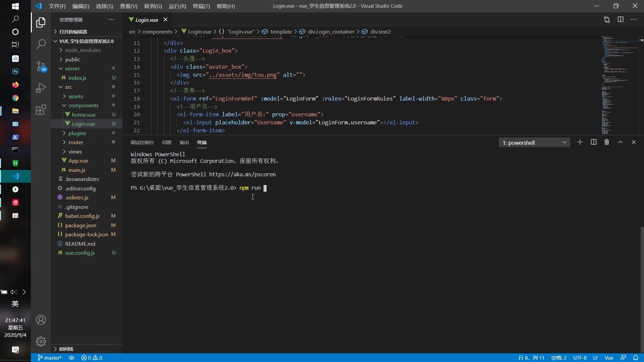This screenshot has height=362, width=644.
Task: Switch to the 问题 panel tab
Action: coord(167,142)
